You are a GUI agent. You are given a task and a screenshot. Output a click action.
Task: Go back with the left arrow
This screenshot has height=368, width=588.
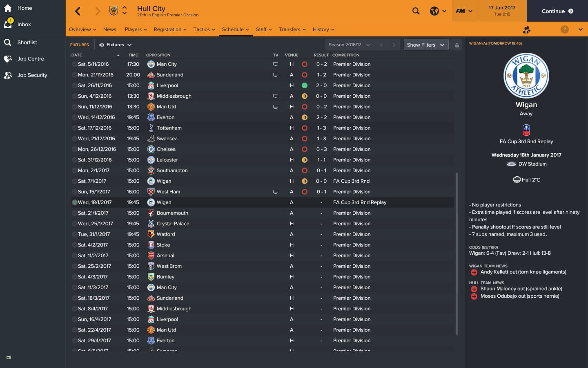(x=78, y=11)
